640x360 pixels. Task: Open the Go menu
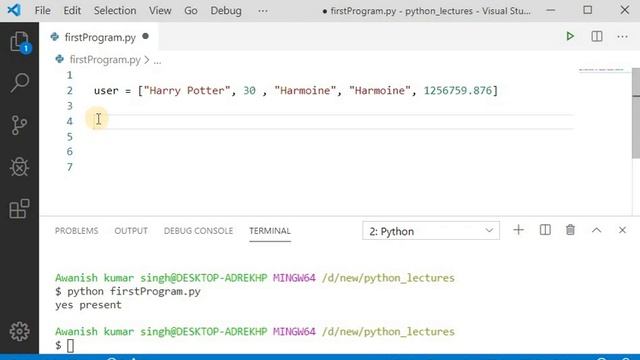[x=191, y=11]
